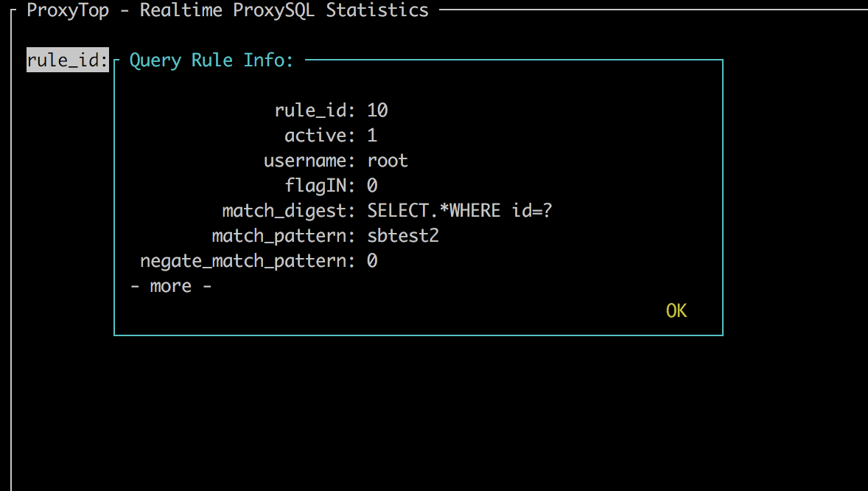
Task: Select the 'SELECT.*WHERE id=?' digest value
Action: pyautogui.click(x=460, y=211)
